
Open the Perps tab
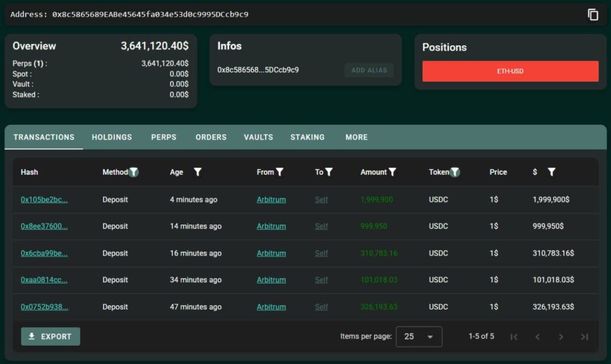tap(163, 137)
